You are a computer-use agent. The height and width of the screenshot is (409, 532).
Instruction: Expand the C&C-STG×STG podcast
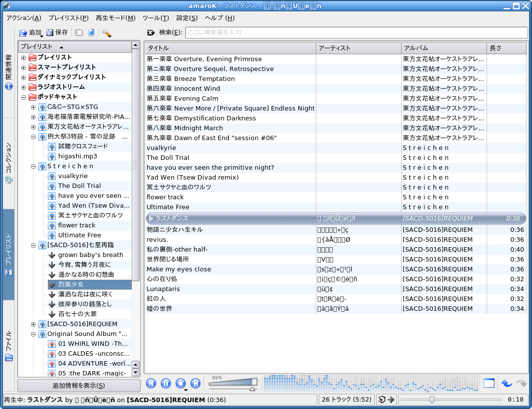(33, 107)
